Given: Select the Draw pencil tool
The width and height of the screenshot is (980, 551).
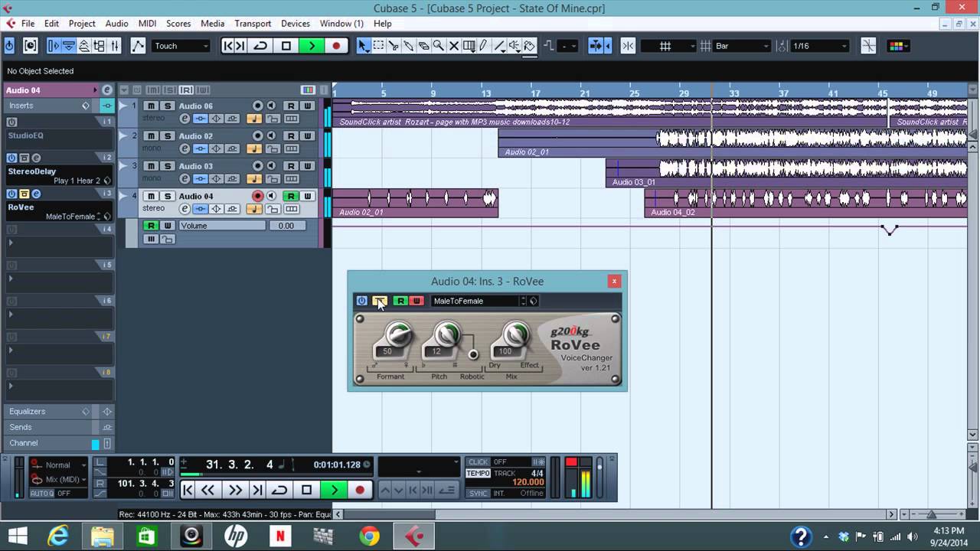Looking at the screenshot, I should 484,46.
